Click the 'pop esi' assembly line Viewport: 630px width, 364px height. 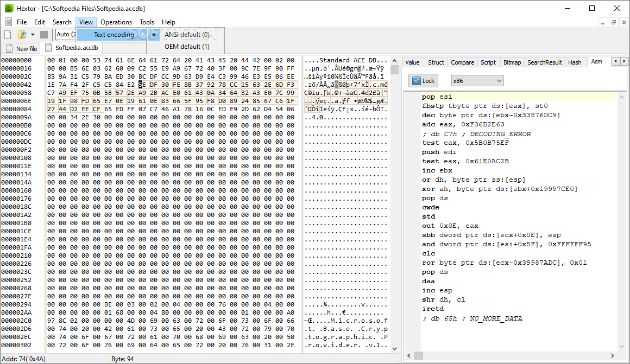click(x=437, y=97)
